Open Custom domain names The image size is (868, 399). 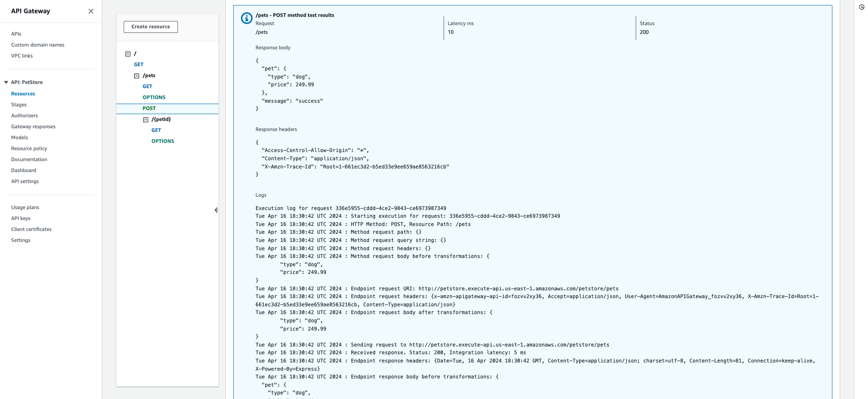38,45
